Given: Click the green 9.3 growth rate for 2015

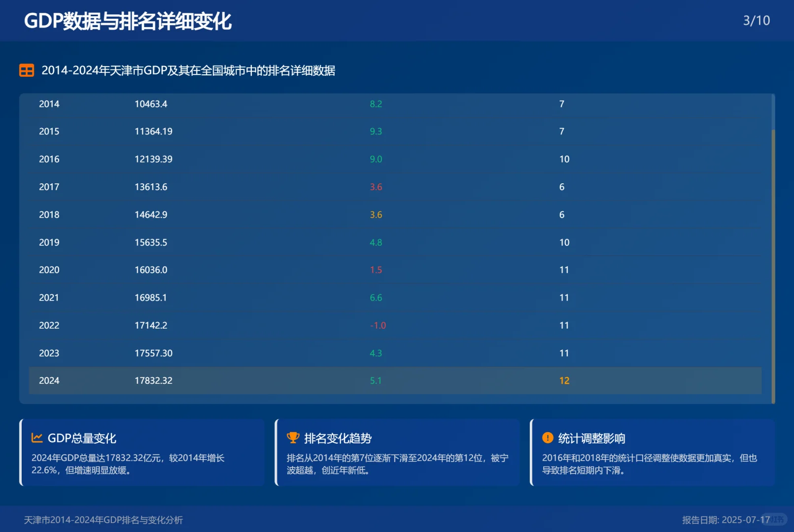Looking at the screenshot, I should [376, 131].
